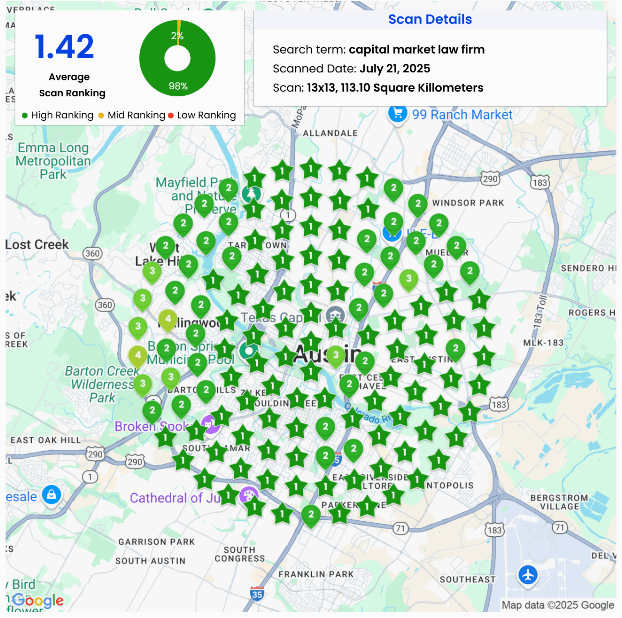Click the Interstate 35 shield below Franklin Park
622x618 pixels.
pos(257,594)
